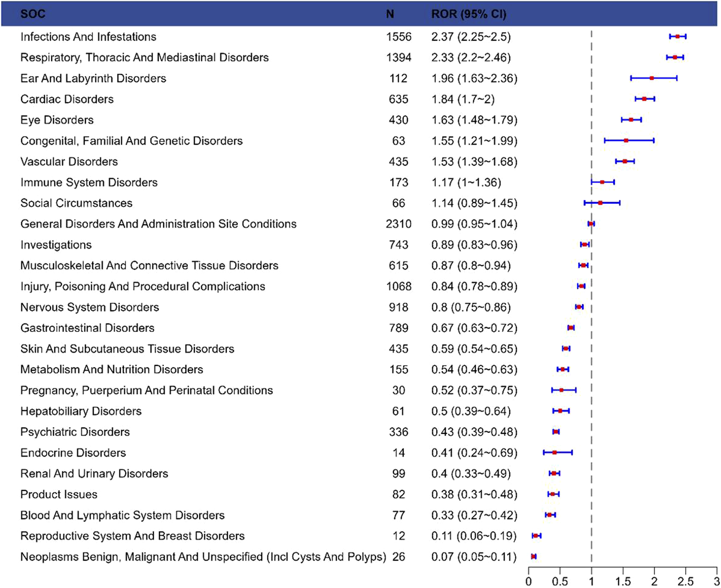Viewport: 721px width, 588px height.
Task: Click the Endocrine Disorders confidence interval marker
Action: click(555, 452)
